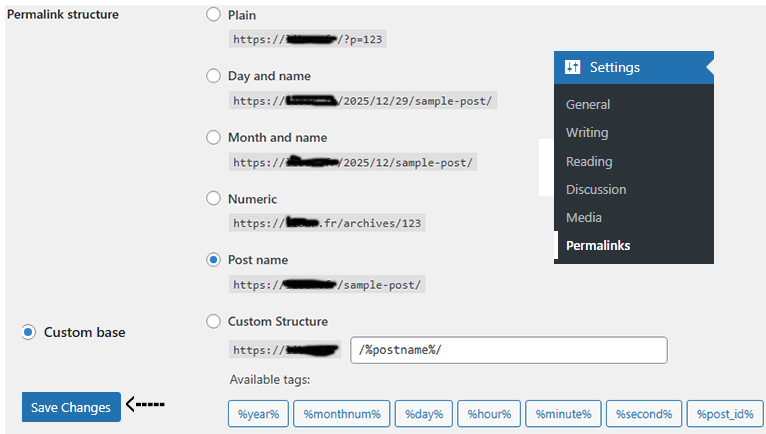Choose the Day and name radio button
The image size is (766, 434).
point(213,76)
